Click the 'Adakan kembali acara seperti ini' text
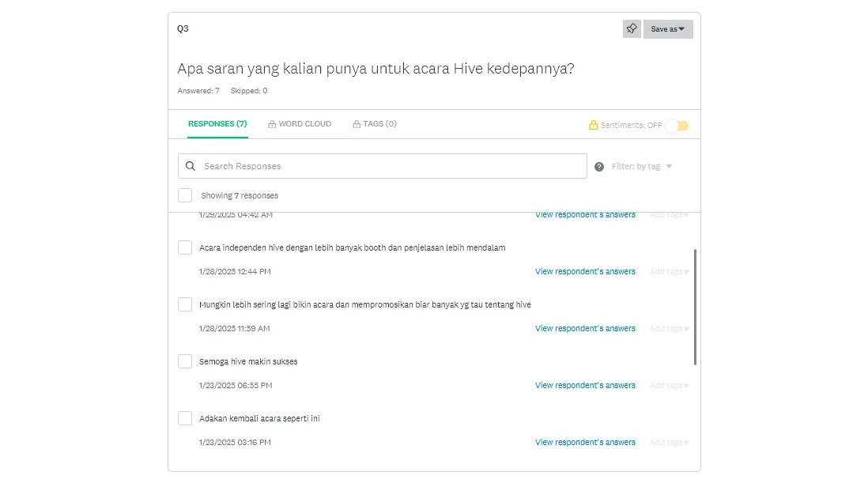The width and height of the screenshot is (868, 487). tap(259, 419)
